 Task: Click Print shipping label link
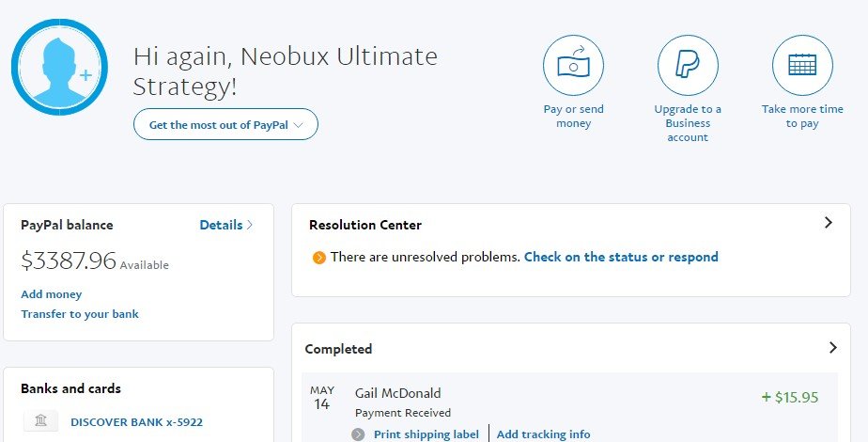tap(426, 434)
